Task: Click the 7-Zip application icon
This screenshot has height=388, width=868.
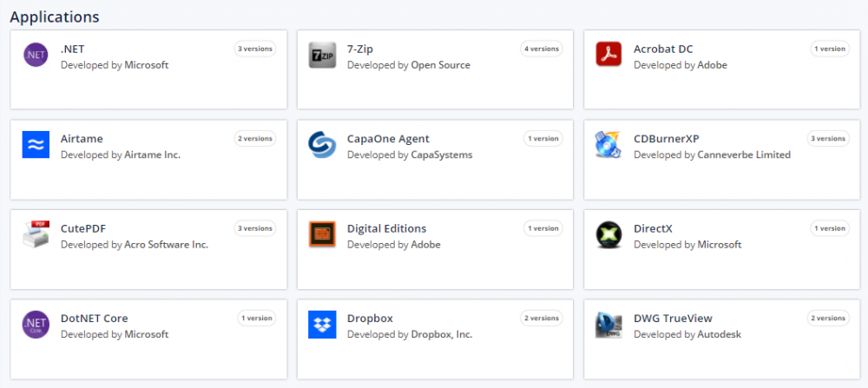Action: [322, 55]
